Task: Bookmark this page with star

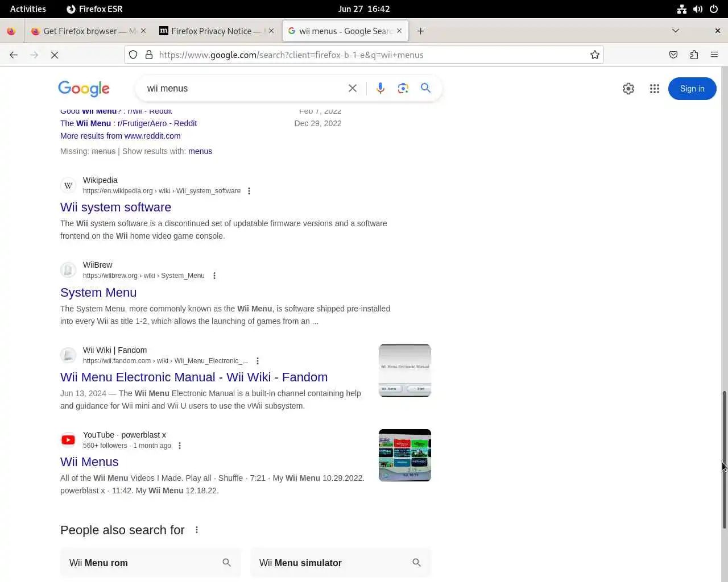Action: pos(595,55)
